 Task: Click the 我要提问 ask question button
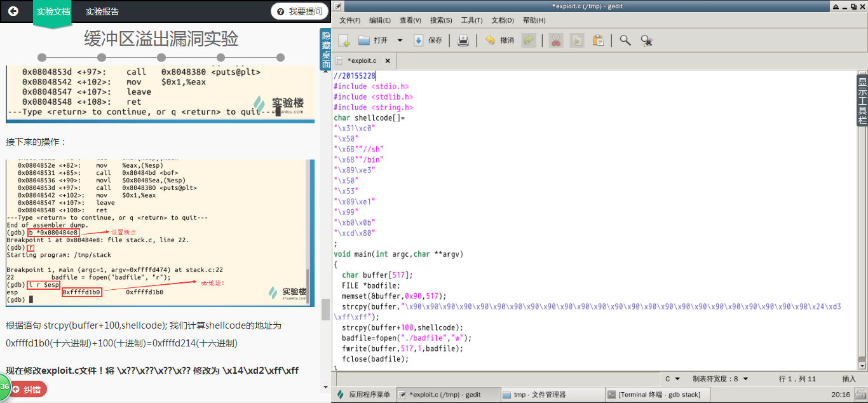pyautogui.click(x=299, y=11)
